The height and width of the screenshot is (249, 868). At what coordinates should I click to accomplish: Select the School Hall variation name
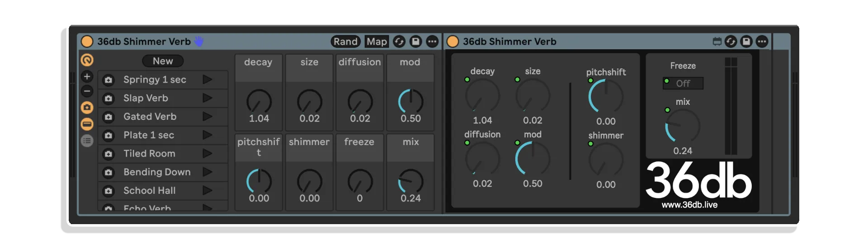click(149, 191)
